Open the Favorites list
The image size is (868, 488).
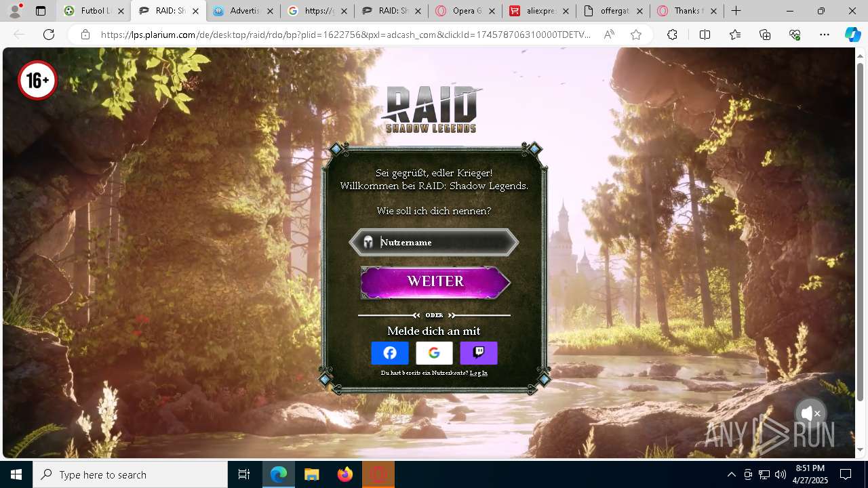[x=735, y=35]
